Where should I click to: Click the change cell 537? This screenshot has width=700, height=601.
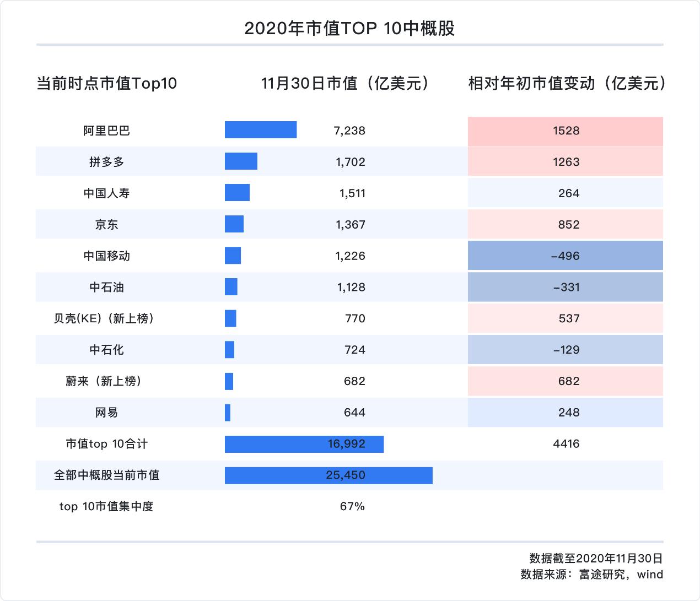[x=566, y=318]
